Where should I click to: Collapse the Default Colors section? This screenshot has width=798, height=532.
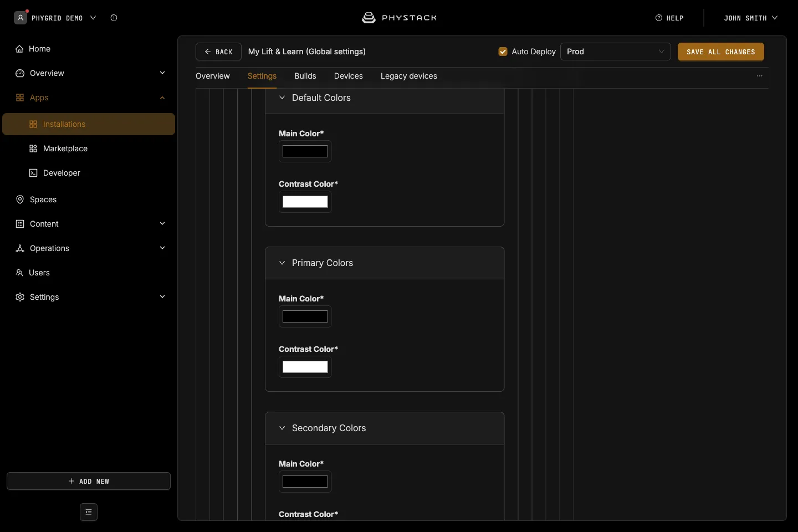coord(282,98)
